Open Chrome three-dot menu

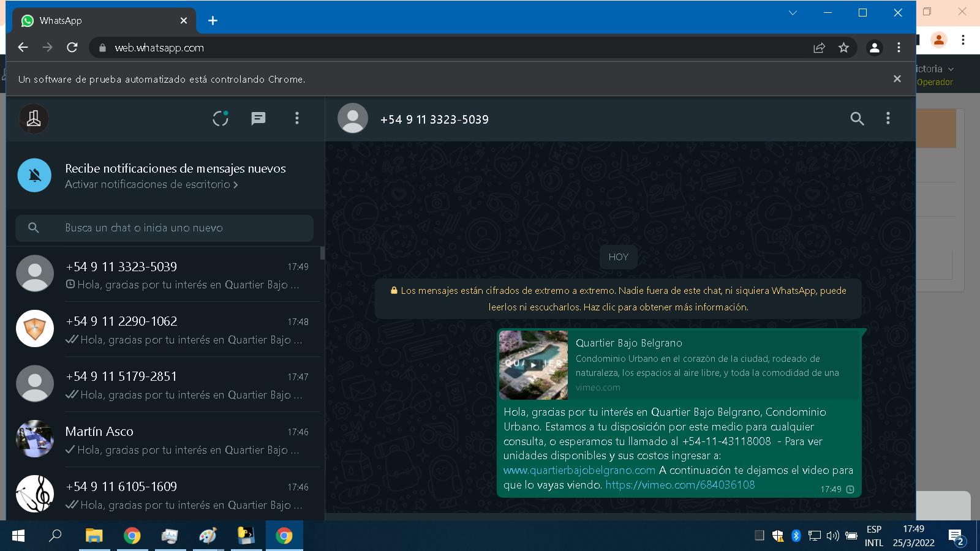(899, 48)
